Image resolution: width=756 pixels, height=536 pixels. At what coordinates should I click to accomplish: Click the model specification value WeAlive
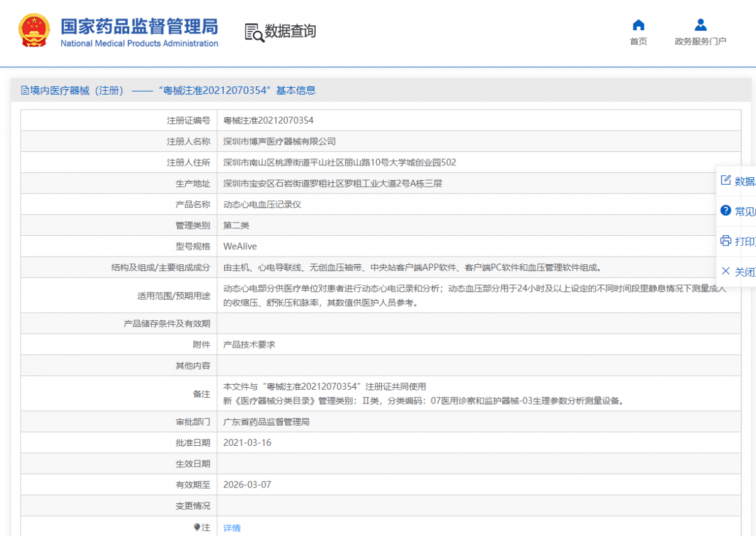pyautogui.click(x=240, y=247)
